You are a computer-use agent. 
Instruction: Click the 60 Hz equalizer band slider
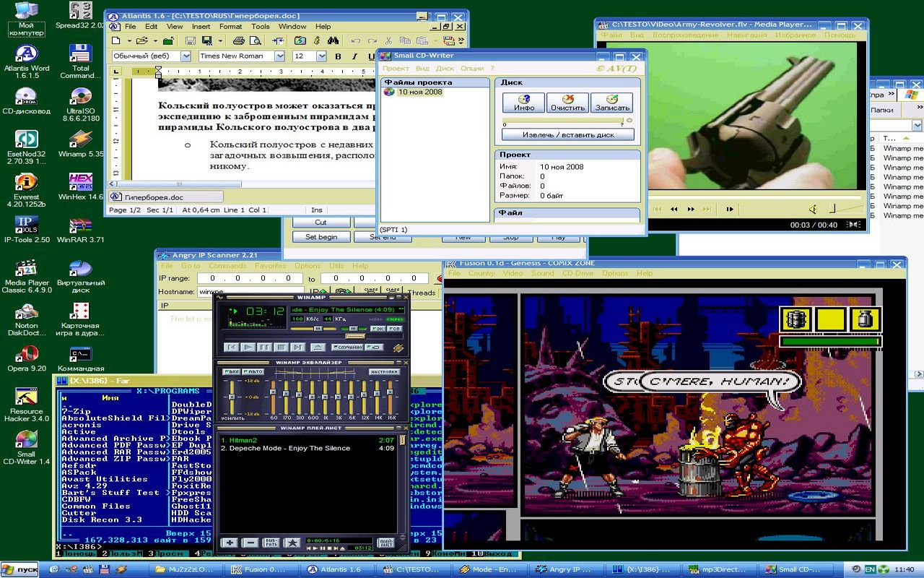[x=274, y=399]
